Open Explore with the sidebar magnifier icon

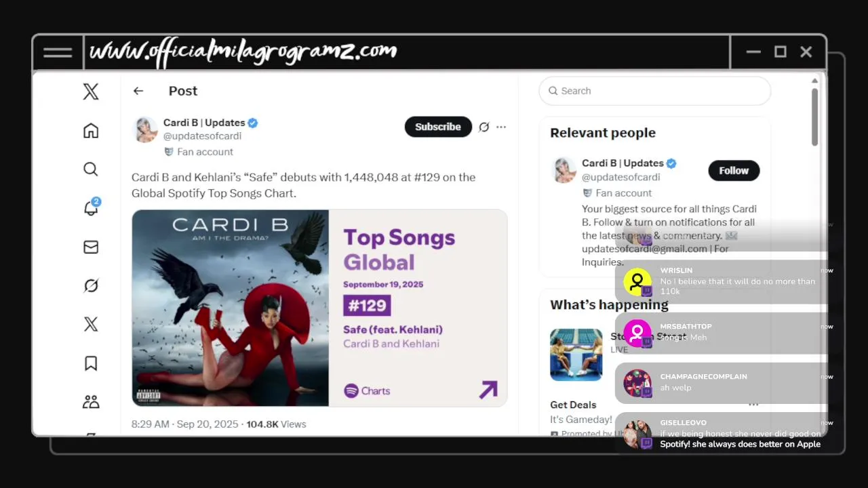(x=91, y=169)
